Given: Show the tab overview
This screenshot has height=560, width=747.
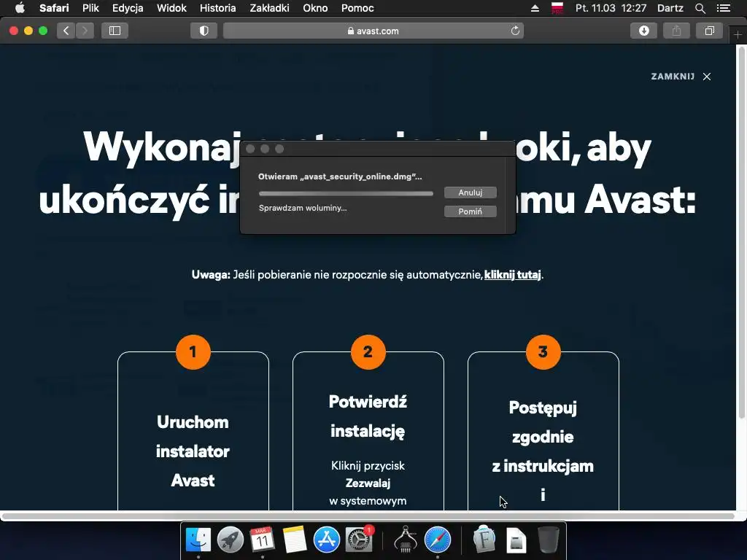Looking at the screenshot, I should coord(709,31).
